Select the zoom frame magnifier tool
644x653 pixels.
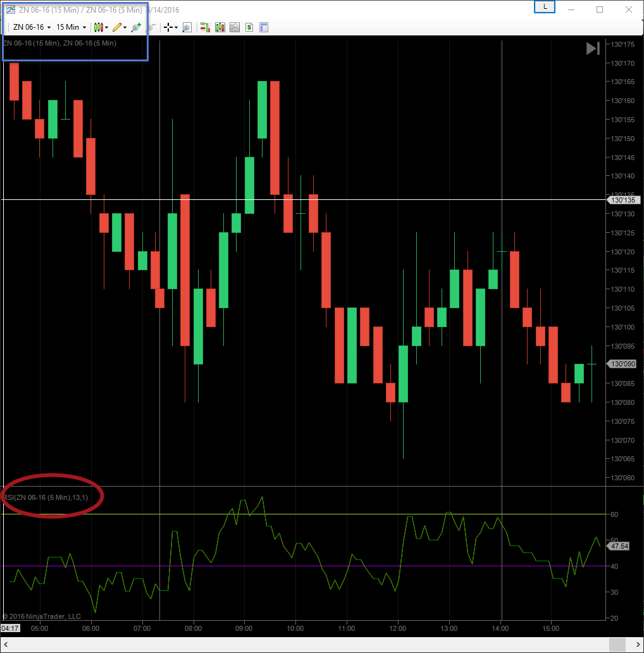(x=187, y=27)
